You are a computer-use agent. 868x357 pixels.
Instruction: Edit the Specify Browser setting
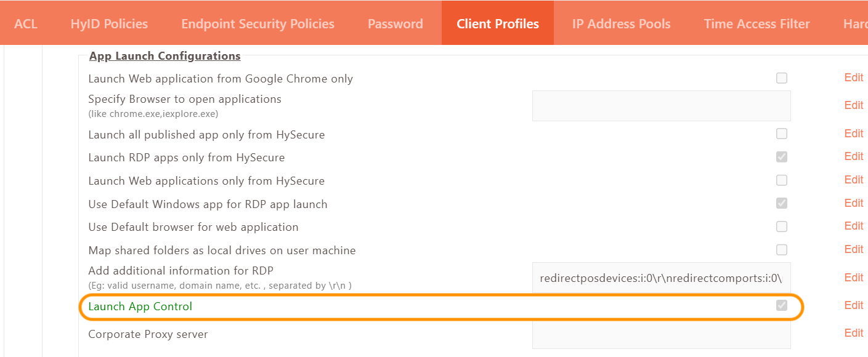pos(853,105)
